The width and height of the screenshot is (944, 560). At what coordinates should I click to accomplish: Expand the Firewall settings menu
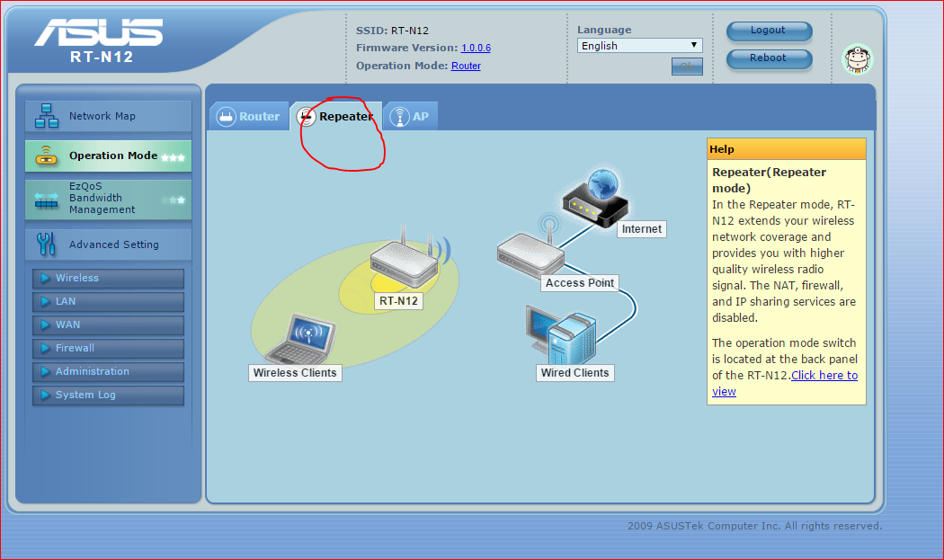pyautogui.click(x=109, y=349)
